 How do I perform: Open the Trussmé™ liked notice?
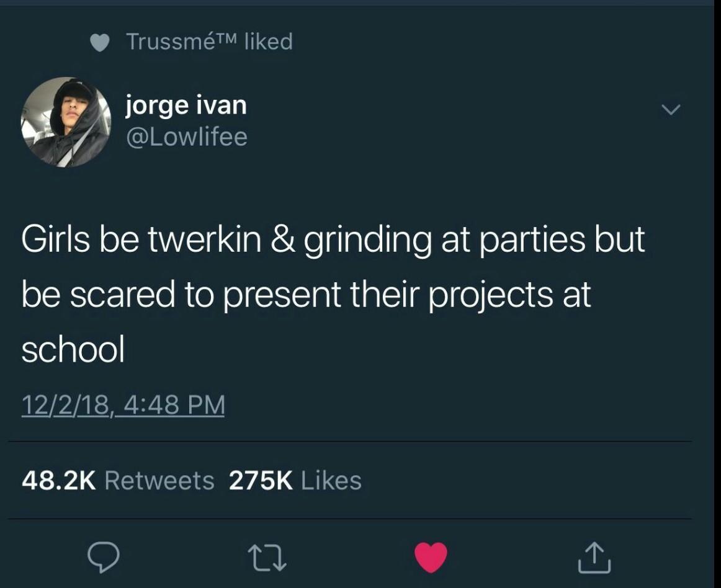[191, 42]
